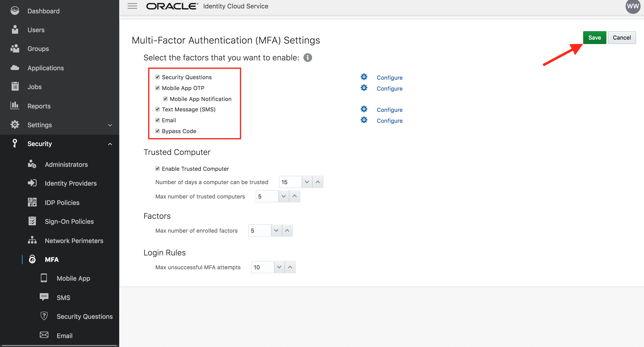Click Configure link for Text Message (SMS)
This screenshot has width=644, height=347.
click(389, 110)
